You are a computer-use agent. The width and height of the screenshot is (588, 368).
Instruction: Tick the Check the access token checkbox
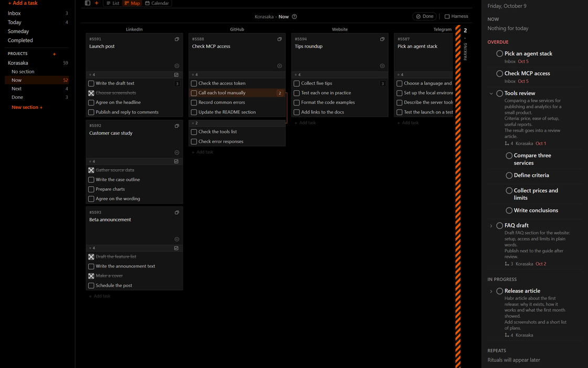pos(194,84)
